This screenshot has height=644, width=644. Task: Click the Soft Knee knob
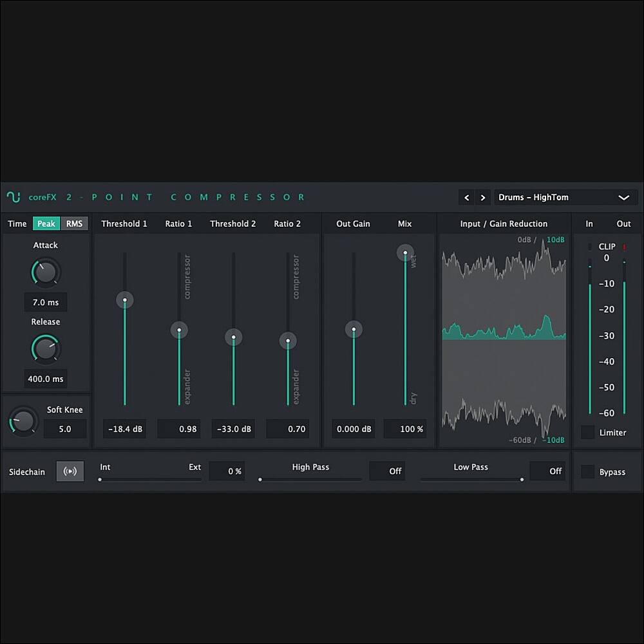click(23, 421)
